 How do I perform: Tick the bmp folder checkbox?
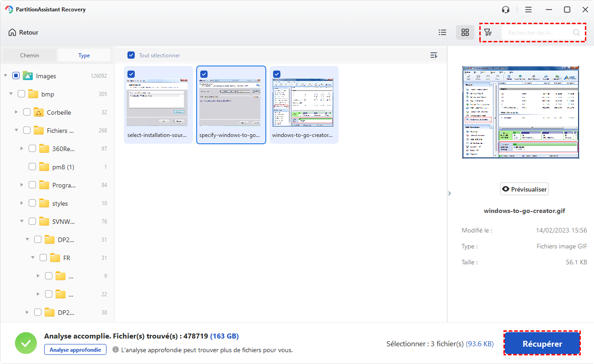[x=21, y=94]
